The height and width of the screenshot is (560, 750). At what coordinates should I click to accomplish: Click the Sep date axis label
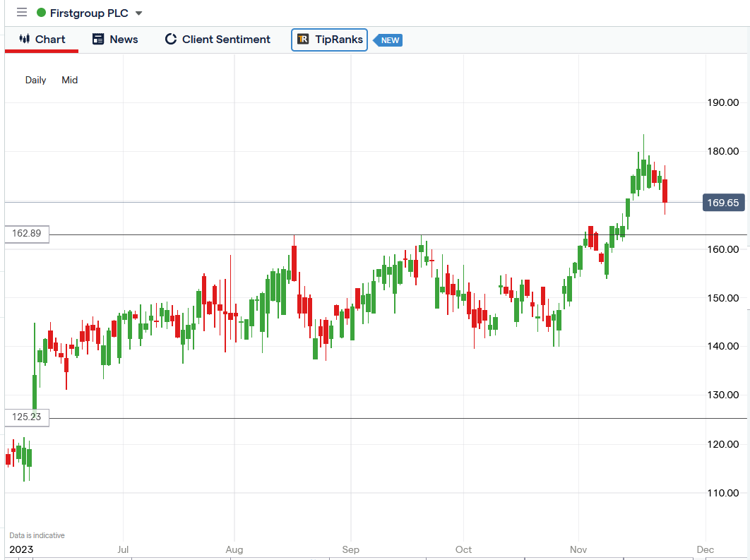click(x=350, y=549)
